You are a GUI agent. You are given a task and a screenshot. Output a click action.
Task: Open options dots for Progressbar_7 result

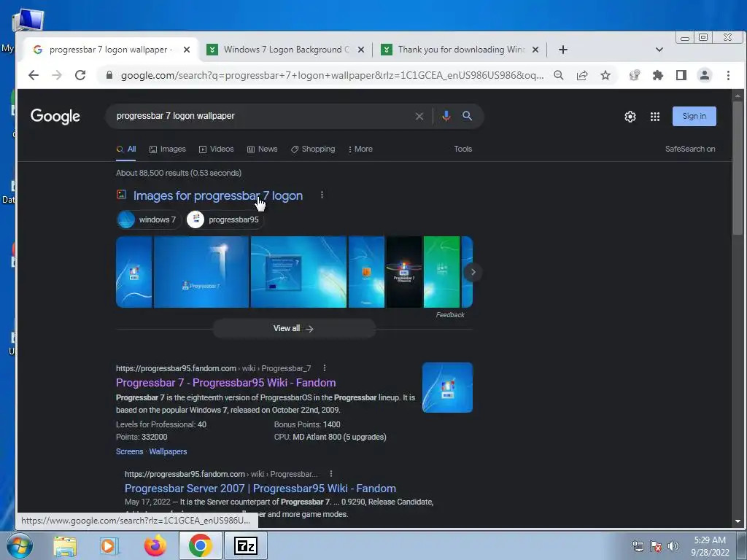325,368
